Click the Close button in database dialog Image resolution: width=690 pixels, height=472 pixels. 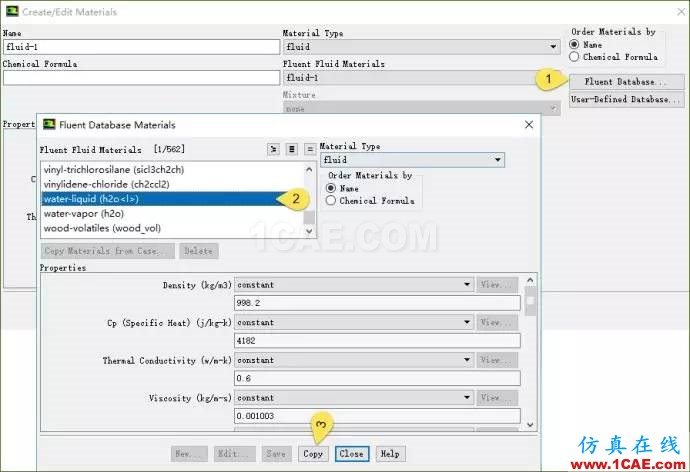click(x=351, y=454)
